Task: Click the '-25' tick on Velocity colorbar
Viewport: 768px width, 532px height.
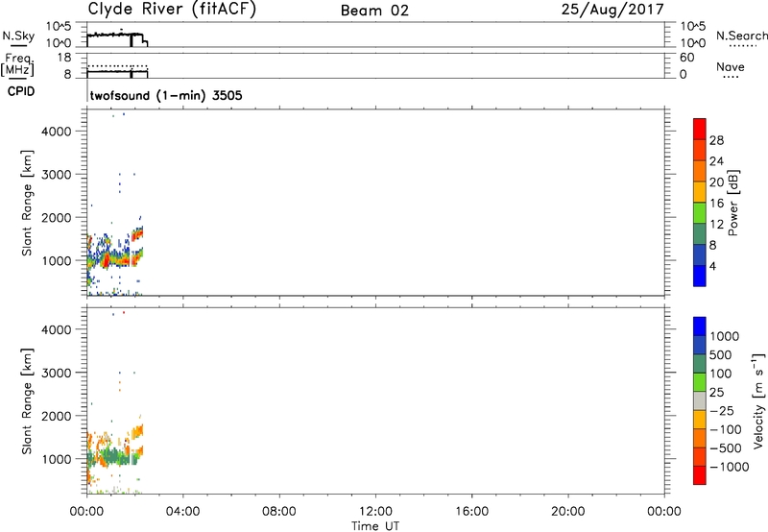Action: 721,411
